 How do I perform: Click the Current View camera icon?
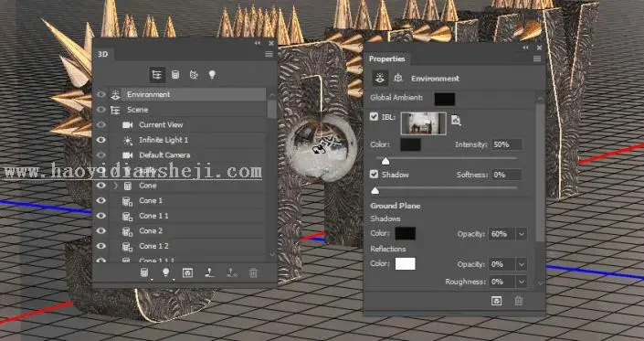[128, 125]
